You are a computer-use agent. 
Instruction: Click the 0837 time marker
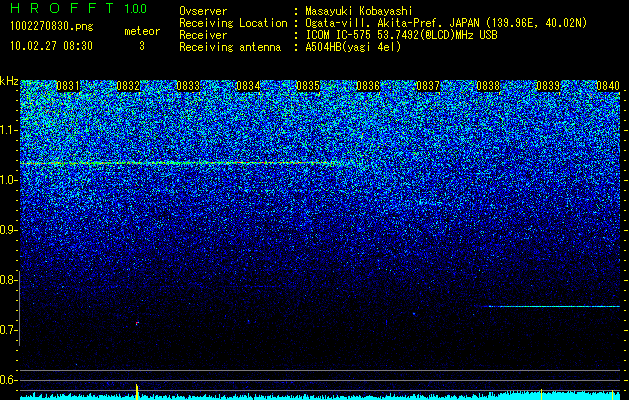point(428,86)
